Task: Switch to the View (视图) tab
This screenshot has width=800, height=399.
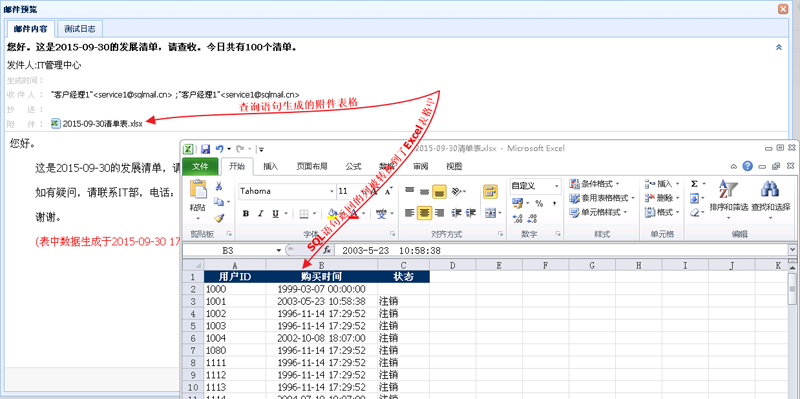Action: (454, 166)
